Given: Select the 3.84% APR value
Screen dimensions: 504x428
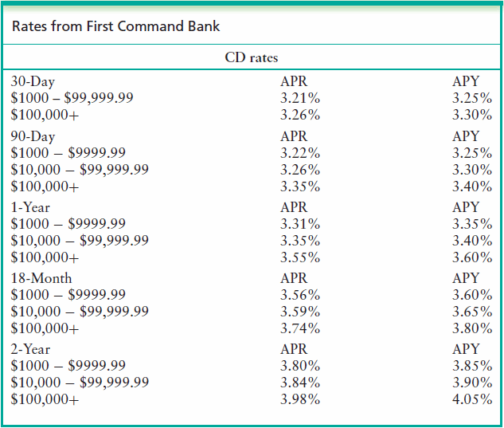Looking at the screenshot, I should (300, 383).
